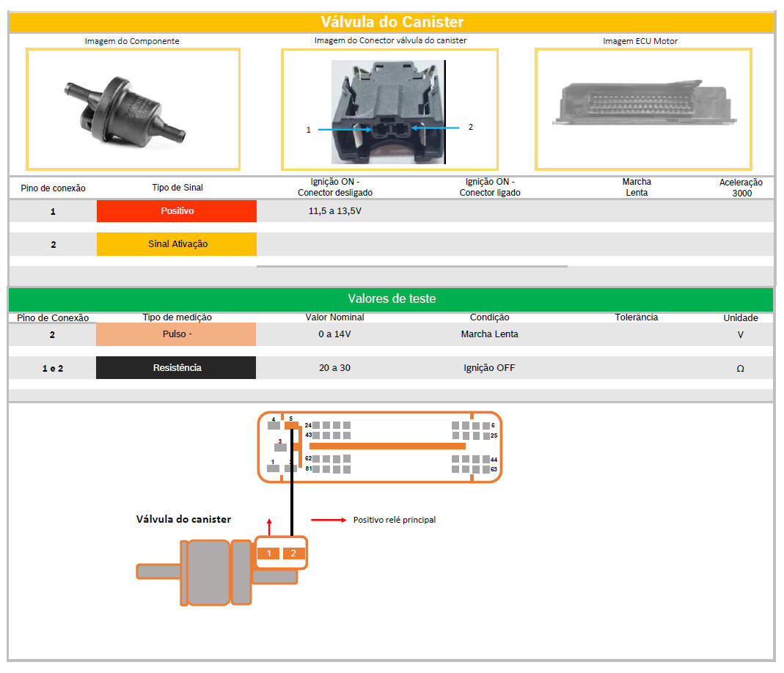The width and height of the screenshot is (784, 673).
Task: Click the Tolerância column header
Action: (636, 317)
